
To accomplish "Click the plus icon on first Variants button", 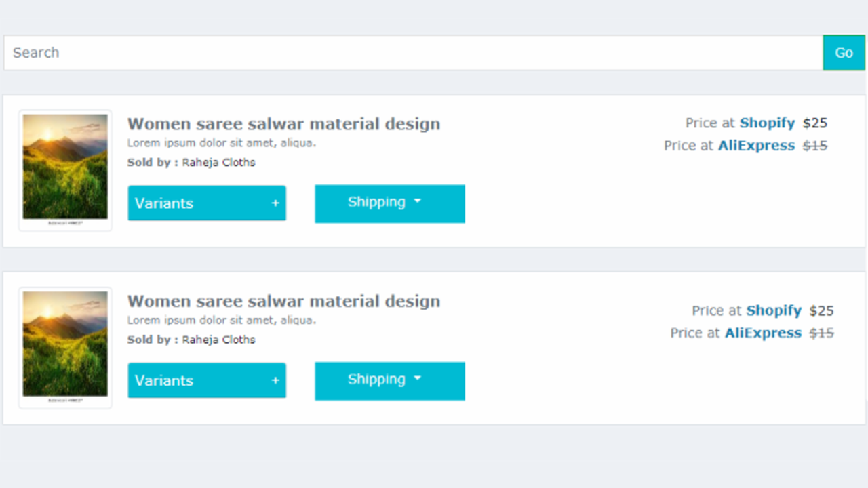I will (x=275, y=203).
